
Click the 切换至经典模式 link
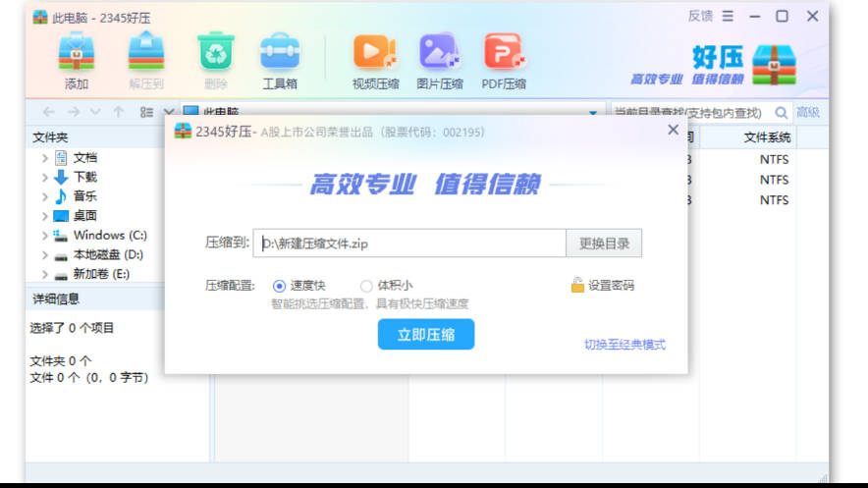tap(625, 345)
